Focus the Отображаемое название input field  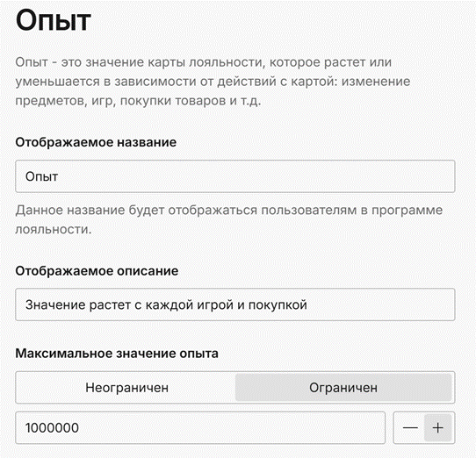point(235,176)
